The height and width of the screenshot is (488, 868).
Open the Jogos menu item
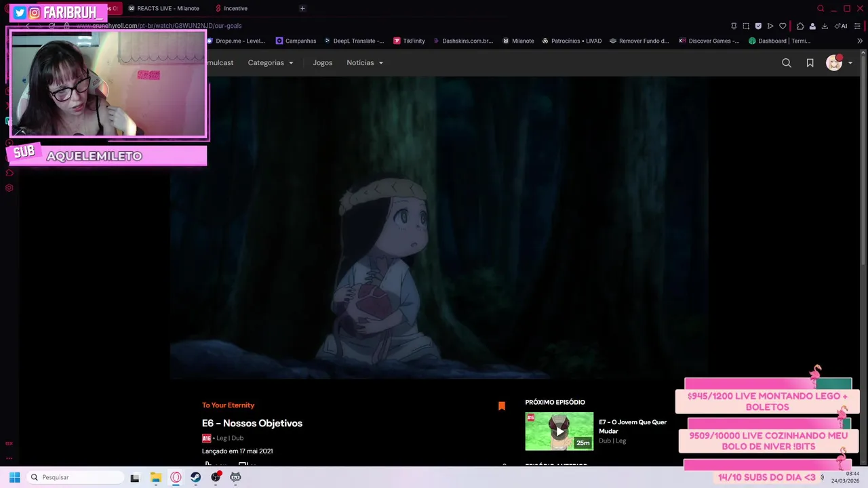(323, 62)
